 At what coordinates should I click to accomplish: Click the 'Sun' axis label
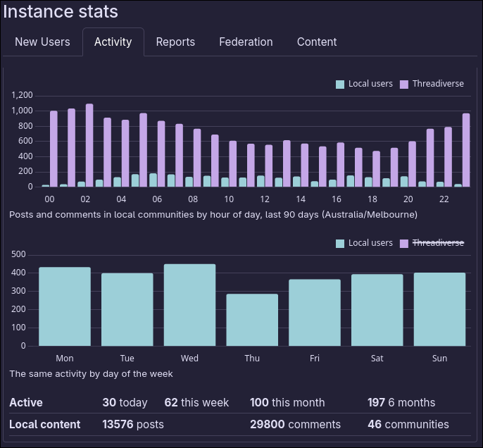click(439, 359)
